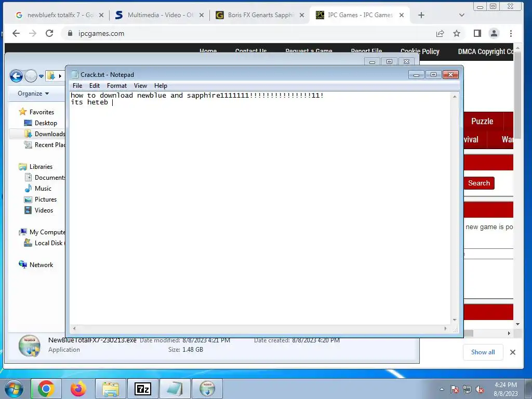
Task: Click webpage vertical scrollbar thumb
Action: (x=517, y=95)
